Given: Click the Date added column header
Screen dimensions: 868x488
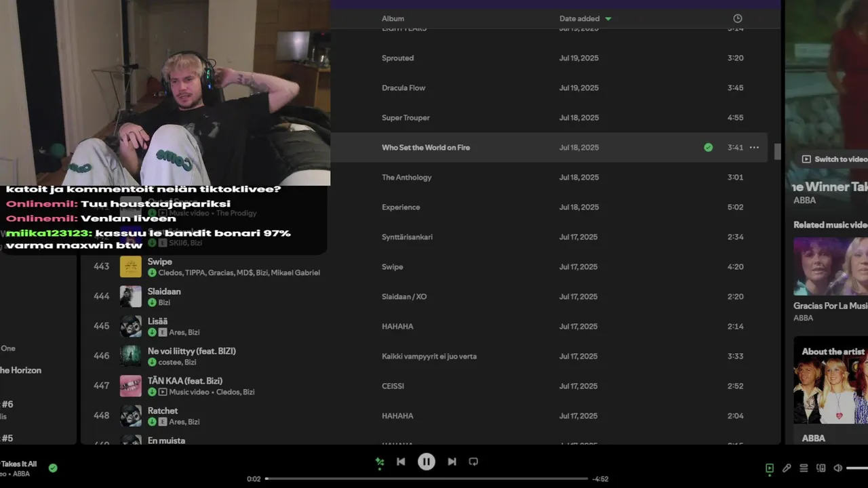Looking at the screenshot, I should pyautogui.click(x=579, y=18).
